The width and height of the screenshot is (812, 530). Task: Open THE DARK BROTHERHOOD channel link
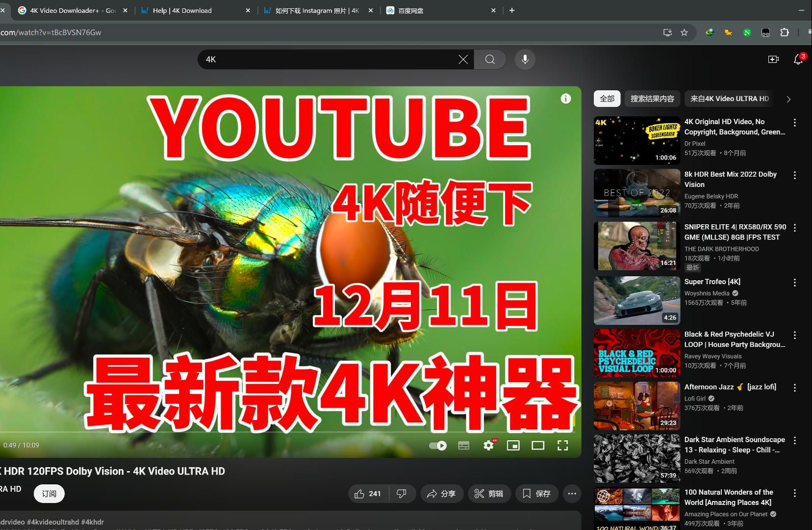coord(722,249)
